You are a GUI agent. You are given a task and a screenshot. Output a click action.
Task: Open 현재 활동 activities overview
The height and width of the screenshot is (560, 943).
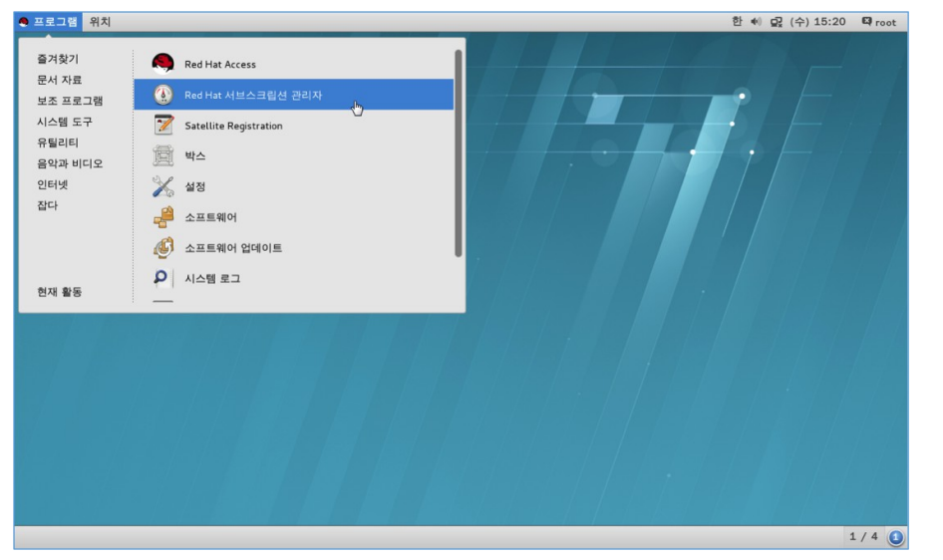click(60, 291)
